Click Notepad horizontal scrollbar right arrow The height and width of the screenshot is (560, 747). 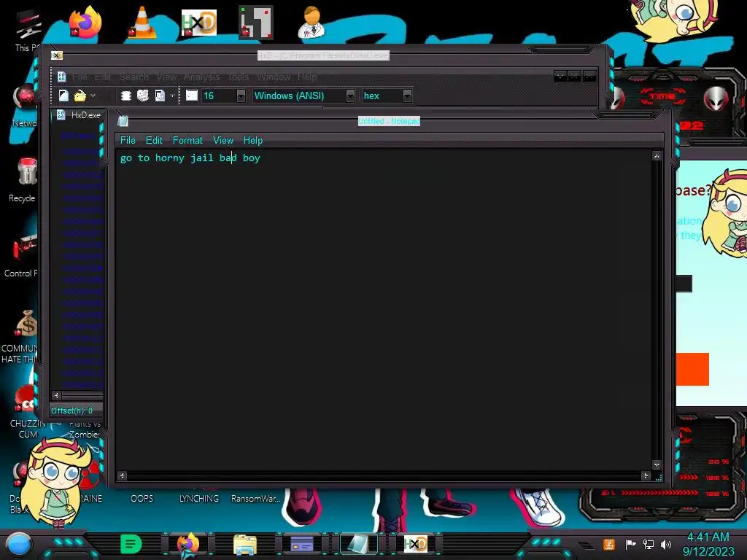(646, 475)
